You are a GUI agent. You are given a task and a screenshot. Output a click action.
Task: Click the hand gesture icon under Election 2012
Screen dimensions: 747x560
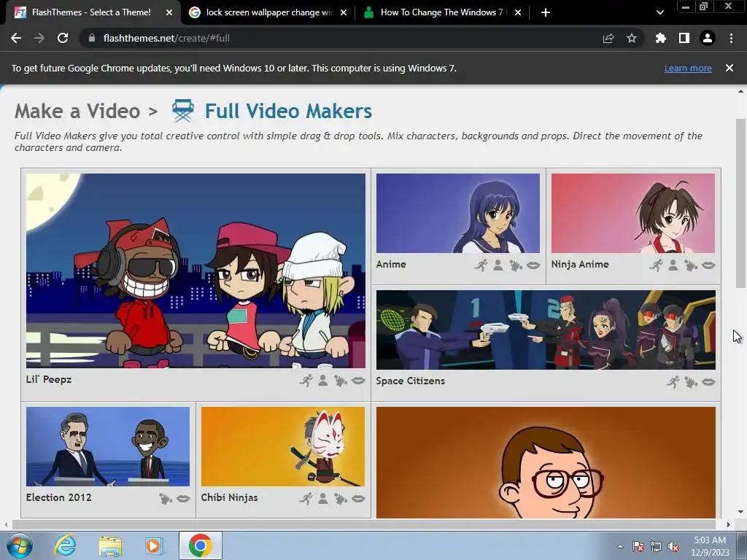[166, 499]
